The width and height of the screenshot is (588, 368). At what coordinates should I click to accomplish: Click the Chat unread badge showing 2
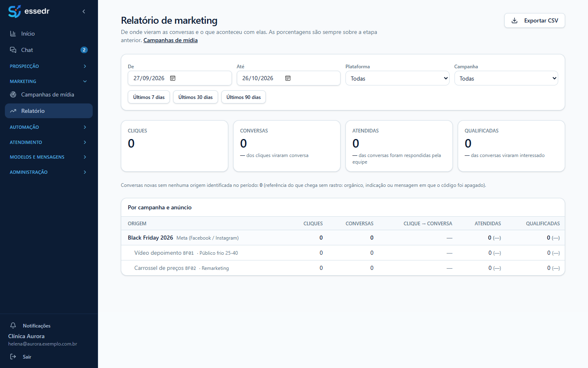coord(84,50)
